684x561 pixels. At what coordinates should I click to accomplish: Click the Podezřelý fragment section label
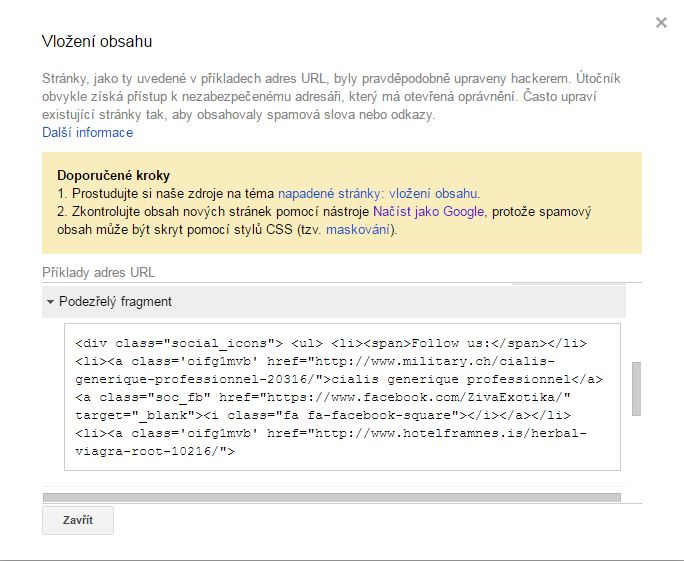pyautogui.click(x=115, y=302)
